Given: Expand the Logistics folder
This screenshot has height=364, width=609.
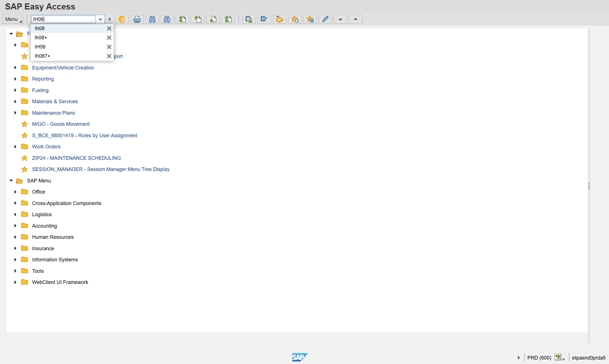Looking at the screenshot, I should [x=15, y=214].
